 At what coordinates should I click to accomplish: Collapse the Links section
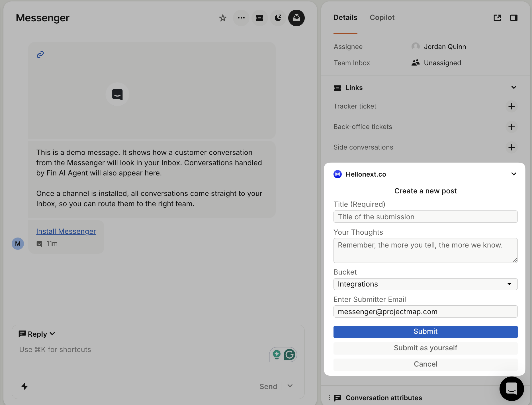tap(514, 87)
